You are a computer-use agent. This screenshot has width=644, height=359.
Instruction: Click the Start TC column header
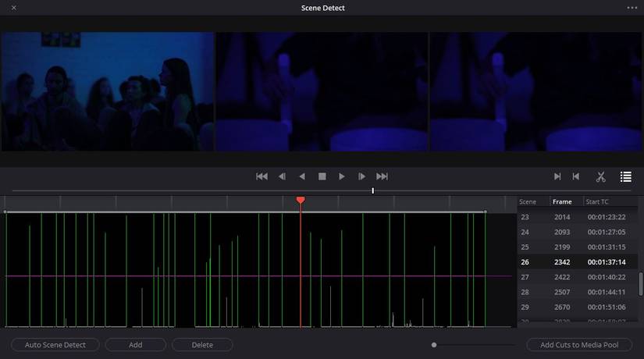(598, 201)
